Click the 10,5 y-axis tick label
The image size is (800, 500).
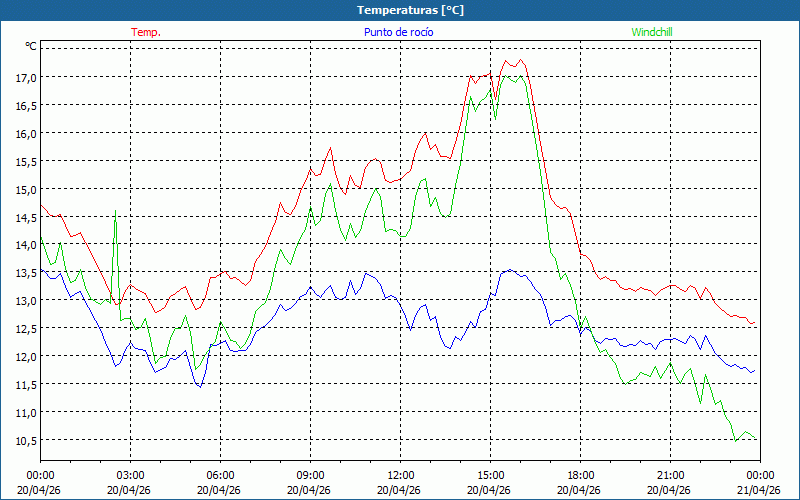pos(24,440)
